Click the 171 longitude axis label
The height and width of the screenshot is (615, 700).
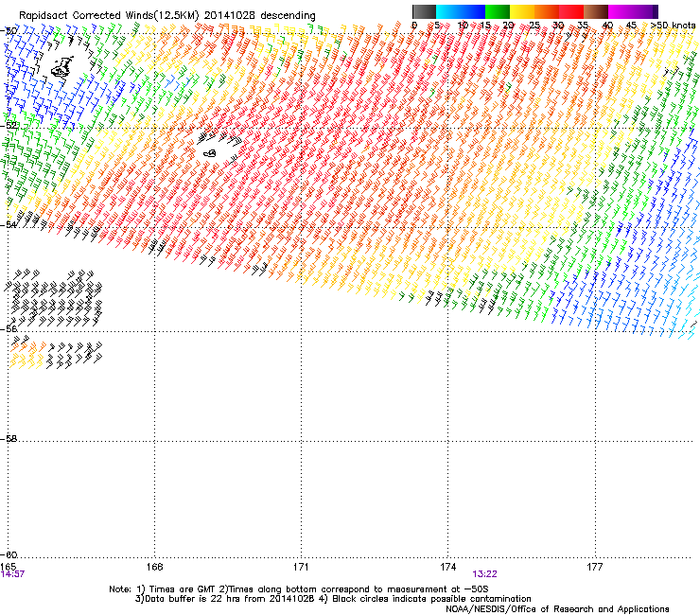coord(301,567)
